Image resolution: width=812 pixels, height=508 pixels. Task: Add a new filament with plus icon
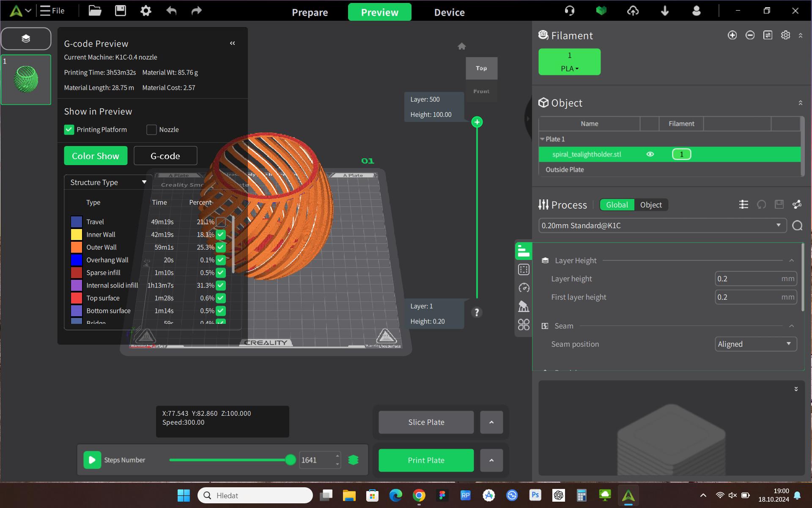(732, 35)
